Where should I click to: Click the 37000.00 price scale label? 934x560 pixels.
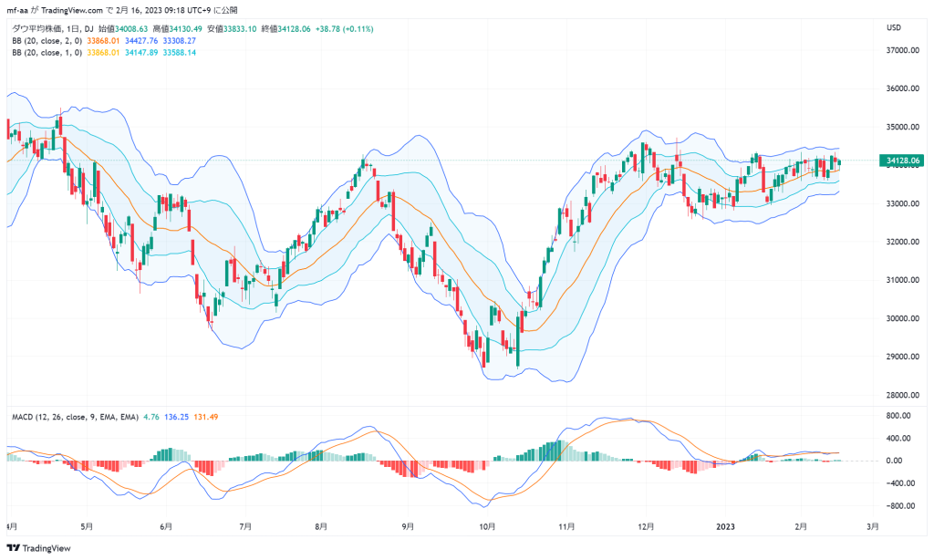pos(902,50)
